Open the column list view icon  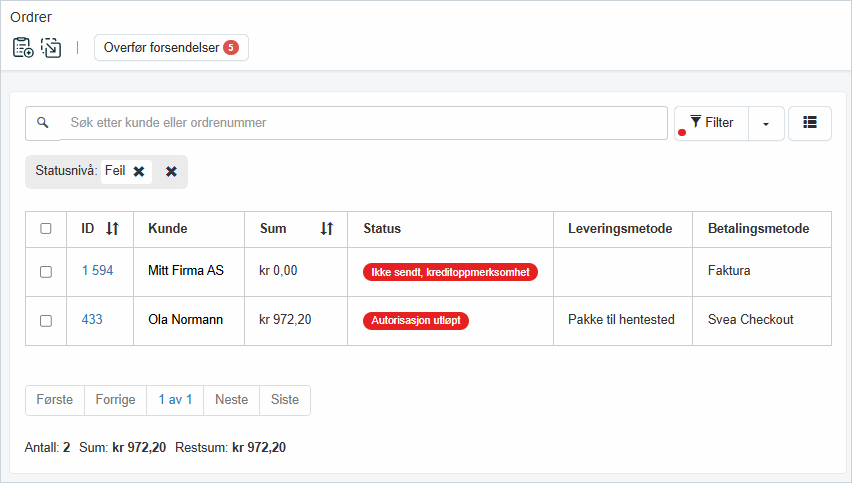click(810, 123)
